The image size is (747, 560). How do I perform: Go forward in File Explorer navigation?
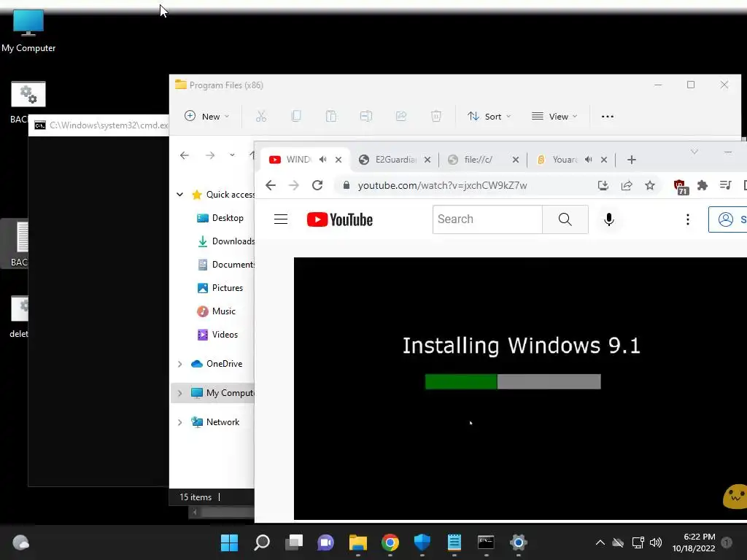[210, 155]
